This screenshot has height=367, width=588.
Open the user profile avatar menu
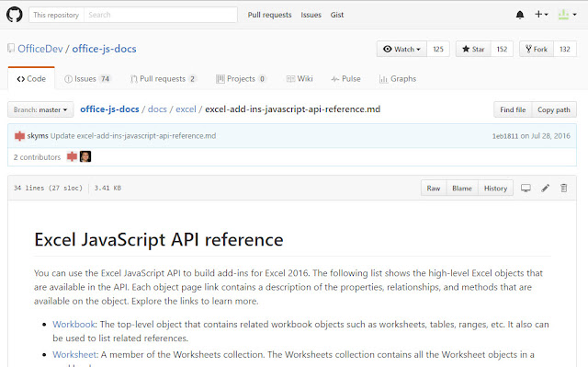(x=567, y=15)
